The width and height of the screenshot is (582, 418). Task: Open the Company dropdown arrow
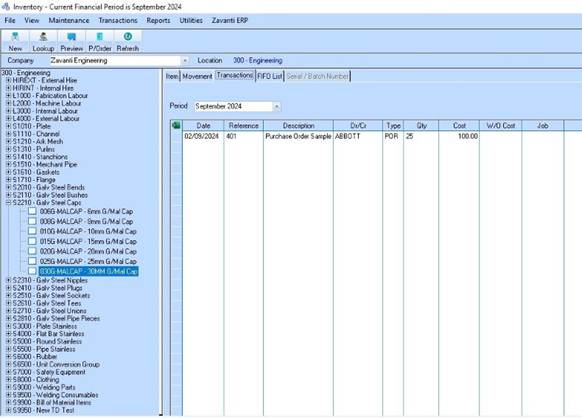pyautogui.click(x=185, y=61)
